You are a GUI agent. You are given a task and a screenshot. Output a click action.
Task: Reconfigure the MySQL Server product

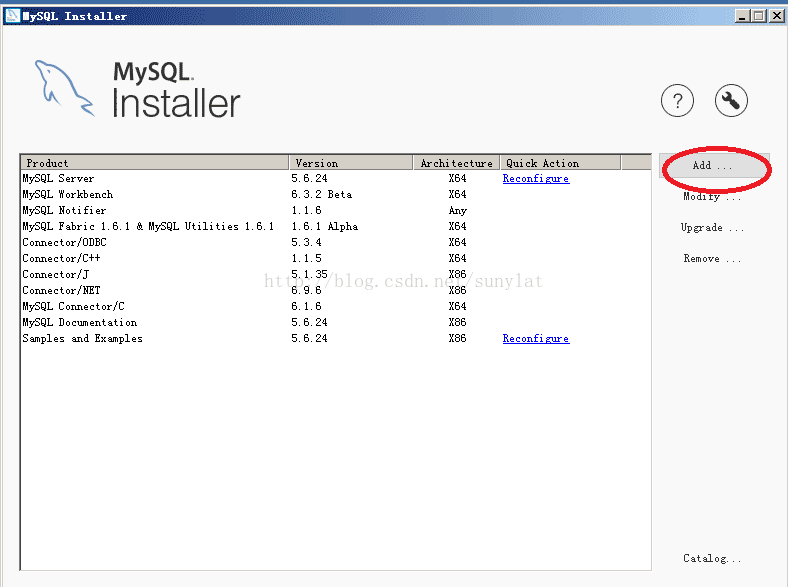tap(536, 178)
